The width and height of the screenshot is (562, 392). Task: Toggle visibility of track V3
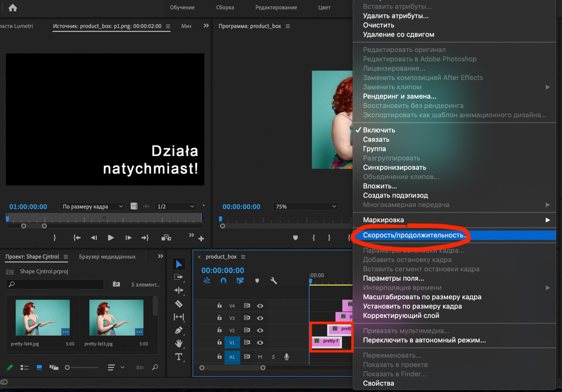(260, 318)
